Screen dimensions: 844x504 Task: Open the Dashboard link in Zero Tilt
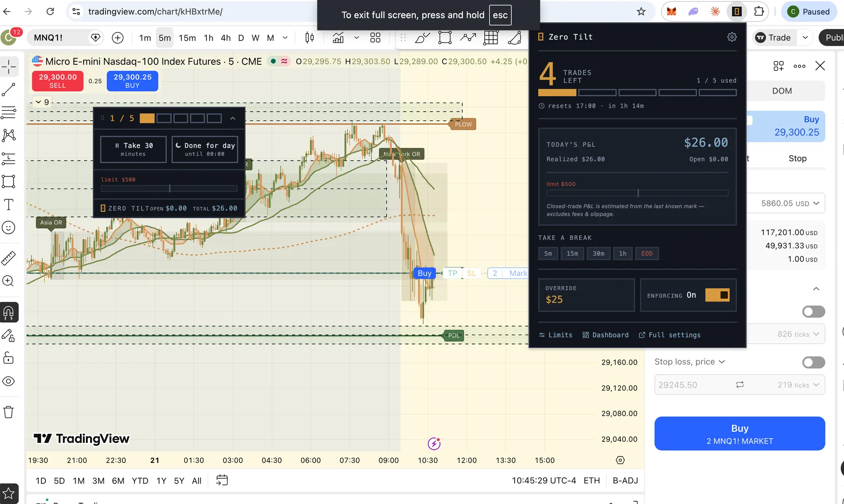605,335
